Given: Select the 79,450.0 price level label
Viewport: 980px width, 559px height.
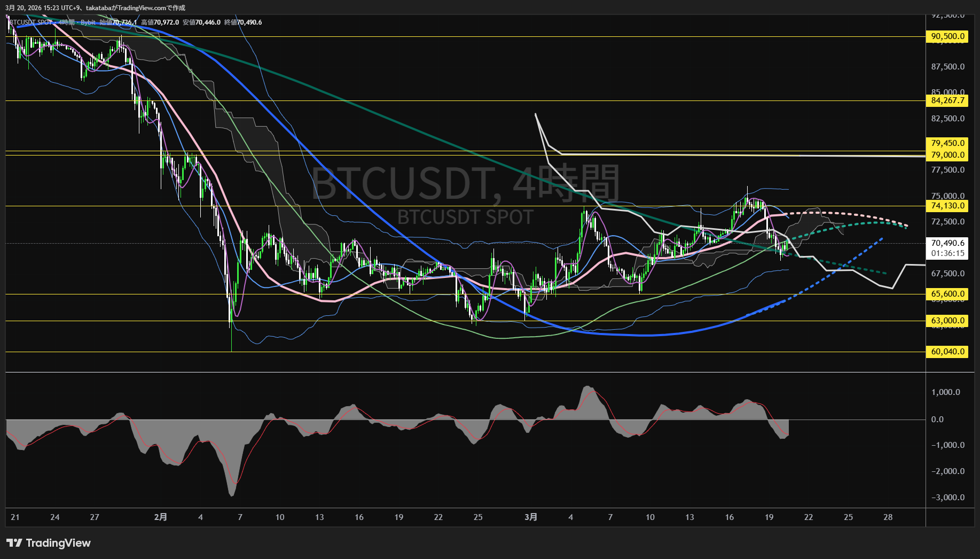Looking at the screenshot, I should [x=947, y=143].
